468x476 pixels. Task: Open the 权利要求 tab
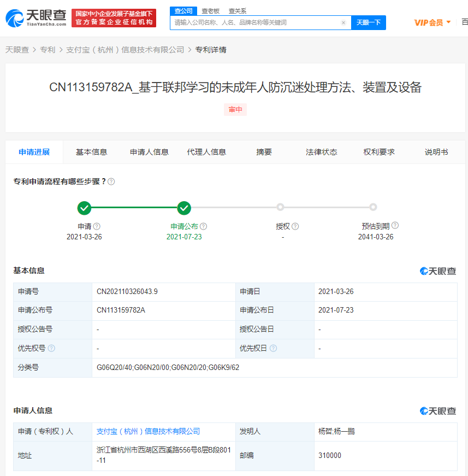pos(379,152)
